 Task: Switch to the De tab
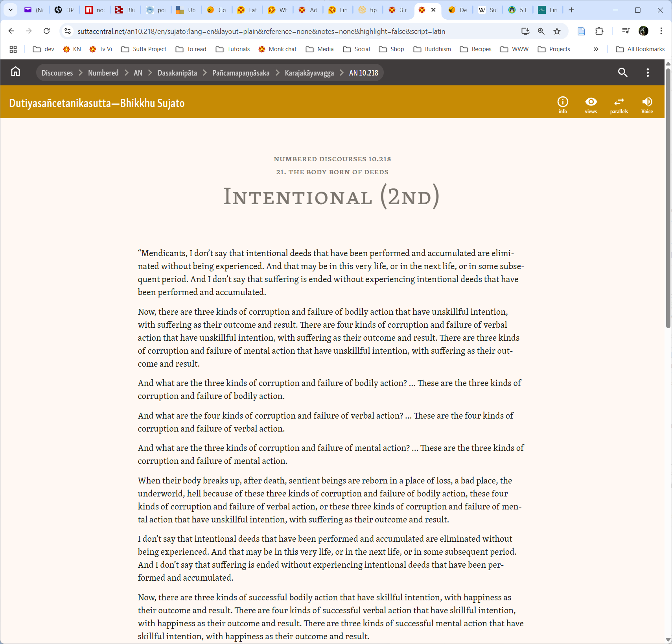458,10
